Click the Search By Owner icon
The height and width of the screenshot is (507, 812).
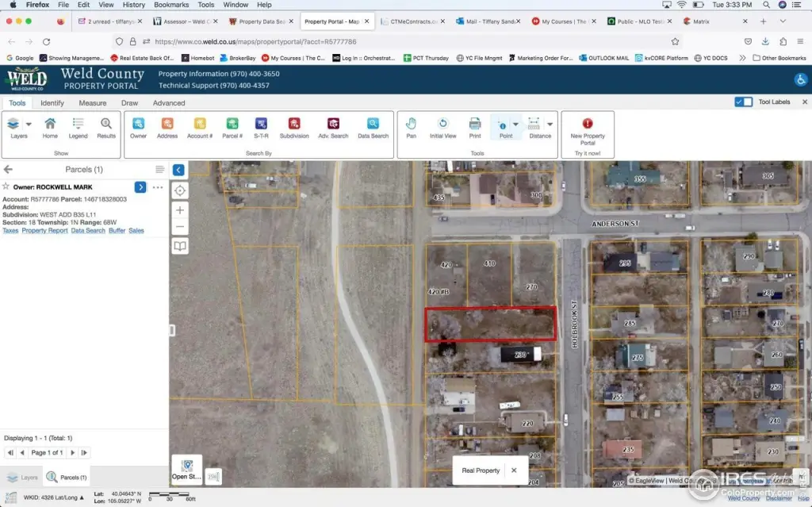138,124
